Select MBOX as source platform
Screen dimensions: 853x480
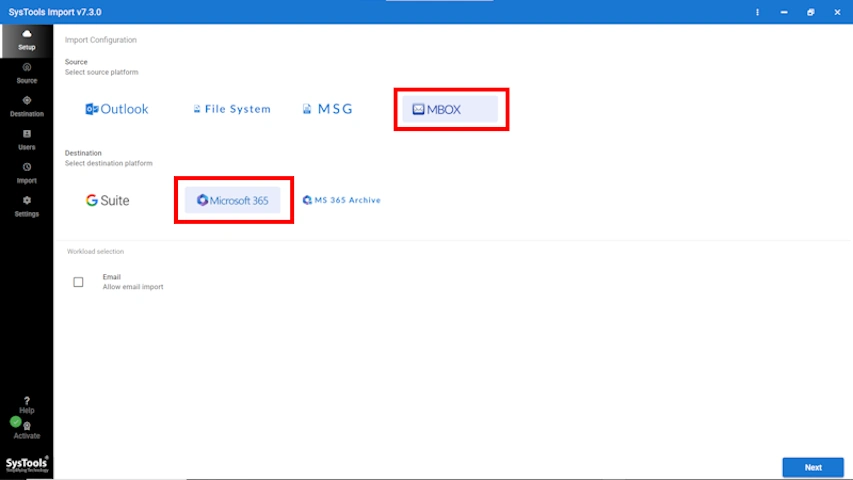[450, 109]
